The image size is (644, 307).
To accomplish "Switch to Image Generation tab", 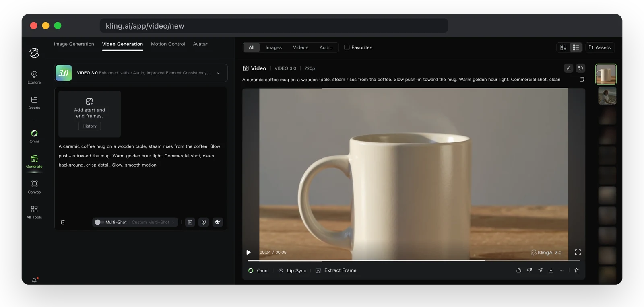I will pos(74,44).
